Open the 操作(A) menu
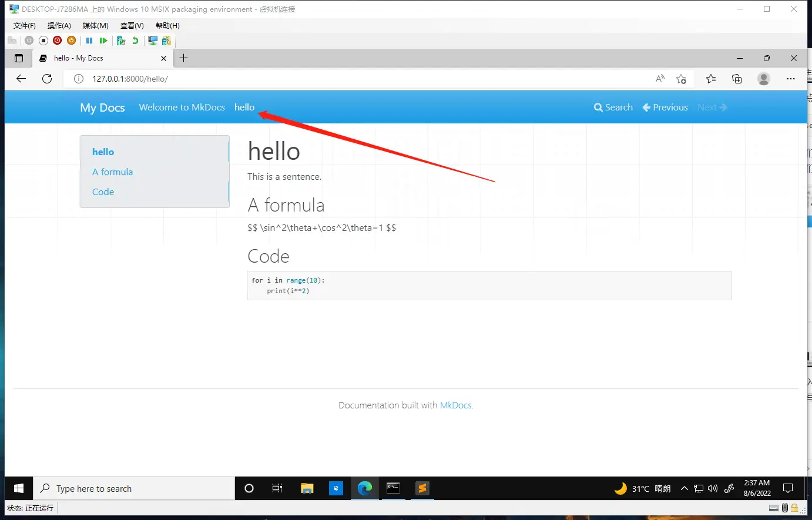 click(59, 26)
